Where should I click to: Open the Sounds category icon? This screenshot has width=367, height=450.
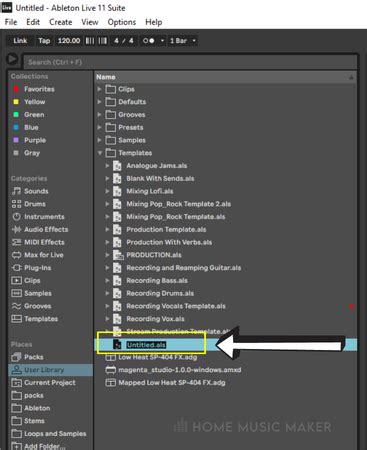coord(16,191)
